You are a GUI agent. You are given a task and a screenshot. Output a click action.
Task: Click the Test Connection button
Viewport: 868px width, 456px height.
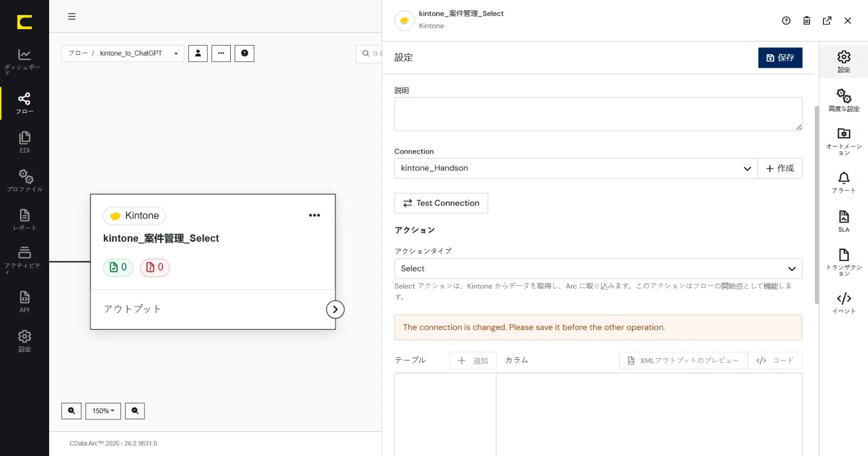pyautogui.click(x=441, y=203)
